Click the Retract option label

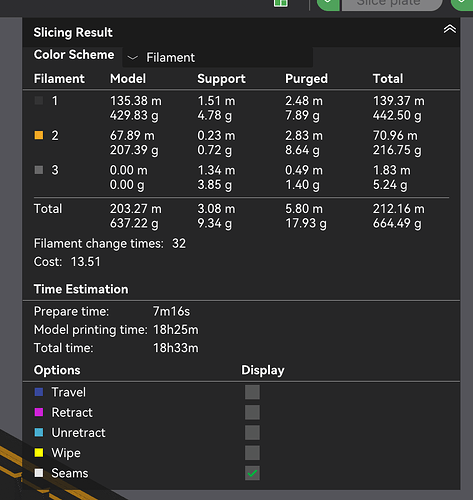point(72,412)
